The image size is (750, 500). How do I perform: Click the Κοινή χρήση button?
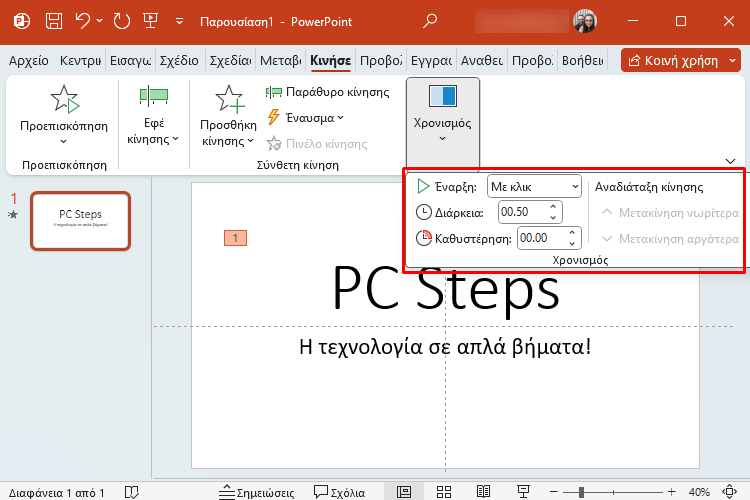point(673,61)
